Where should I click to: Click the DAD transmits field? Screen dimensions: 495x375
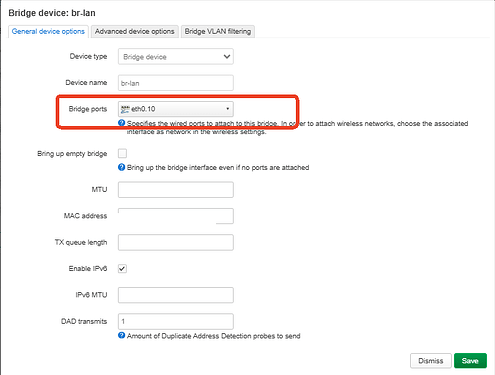coord(176,321)
